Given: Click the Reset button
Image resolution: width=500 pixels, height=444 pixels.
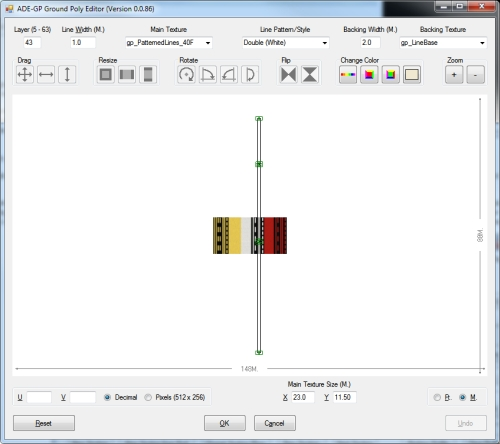Looking at the screenshot, I should [x=44, y=423].
